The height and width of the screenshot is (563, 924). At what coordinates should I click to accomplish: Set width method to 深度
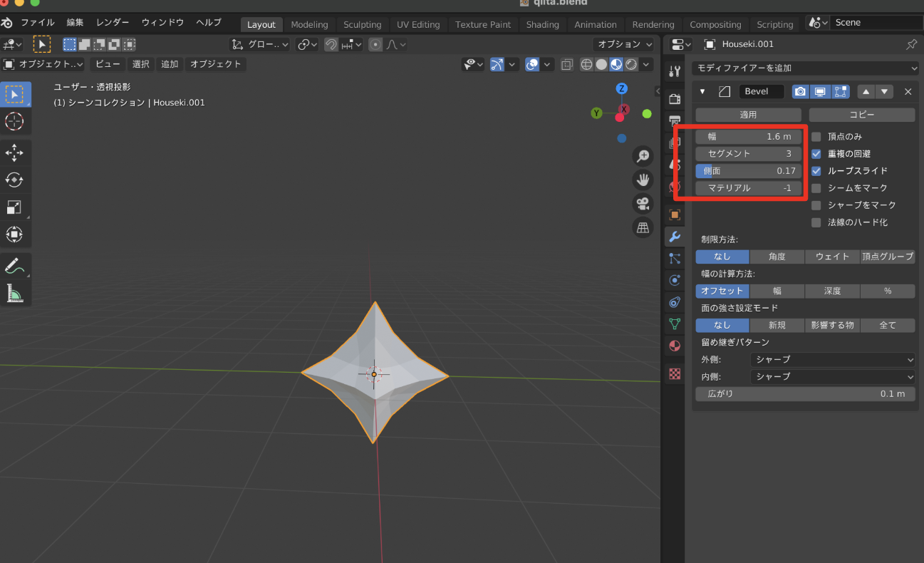832,291
